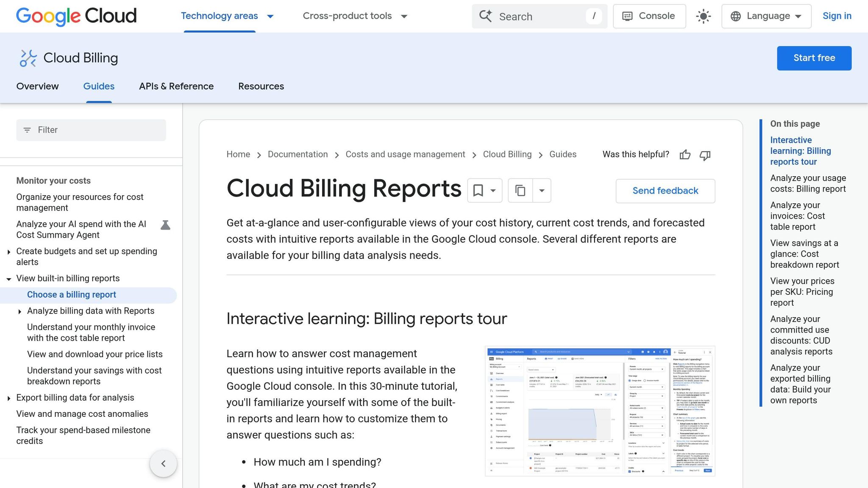Jump to View savings at a glance section
The width and height of the screenshot is (868, 488).
[x=804, y=254]
